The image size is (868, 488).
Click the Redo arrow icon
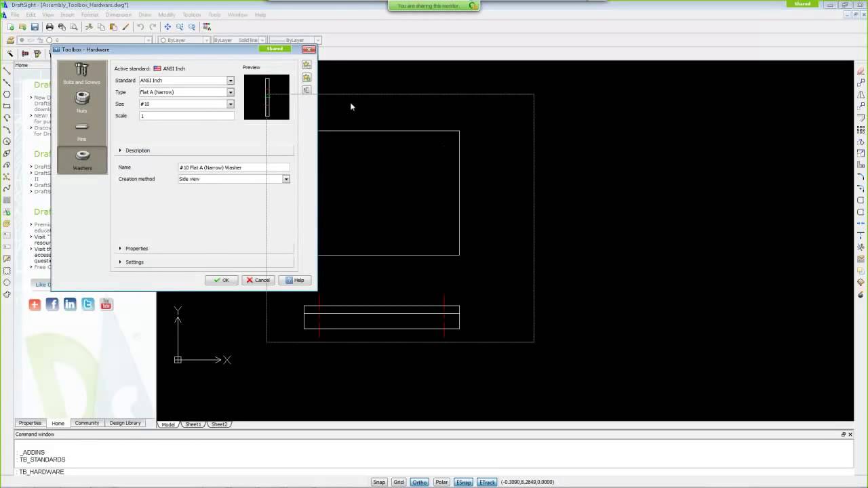pyautogui.click(x=153, y=27)
